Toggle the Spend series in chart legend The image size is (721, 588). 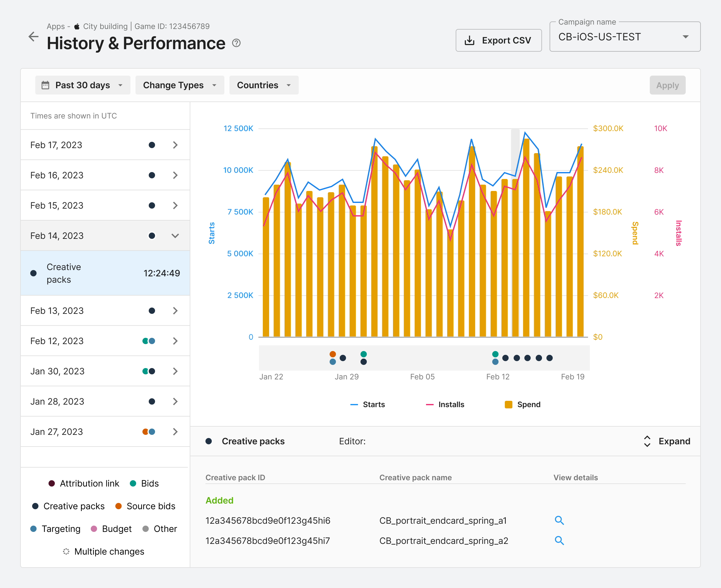click(522, 404)
